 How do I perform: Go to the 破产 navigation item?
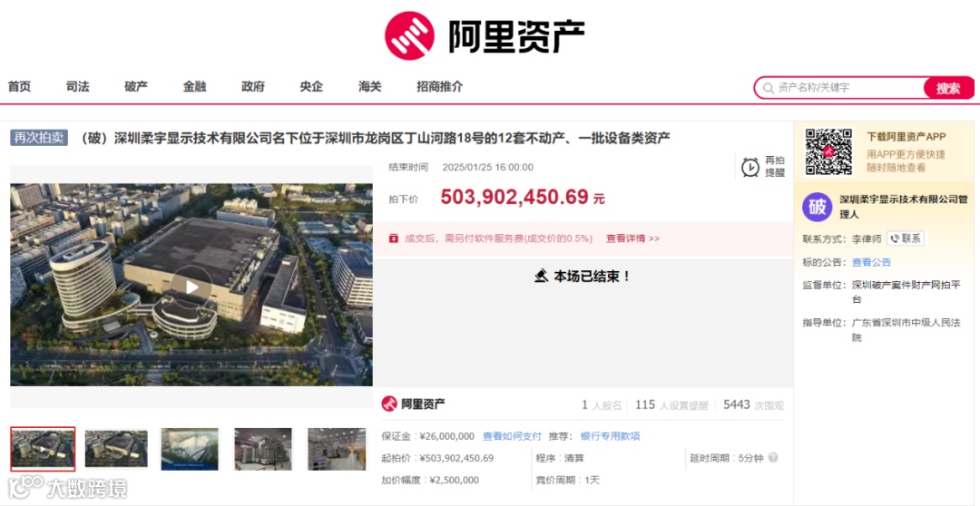tap(136, 87)
